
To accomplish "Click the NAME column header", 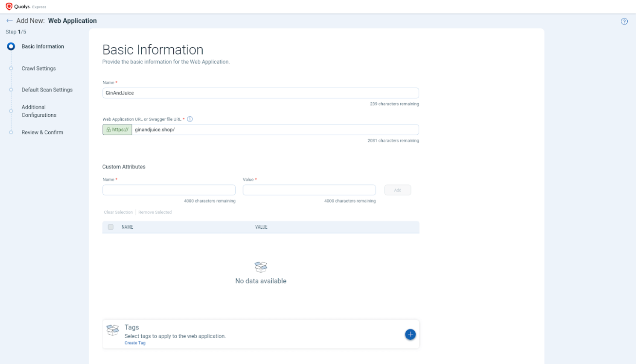I will [127, 227].
